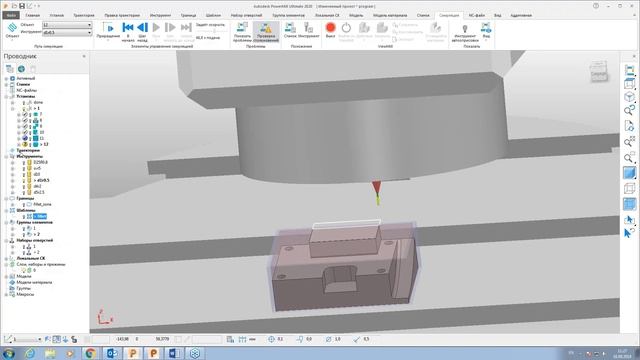Screen dimensions: 640x360
Task: Open the Tool combo box
Action: coord(67,32)
